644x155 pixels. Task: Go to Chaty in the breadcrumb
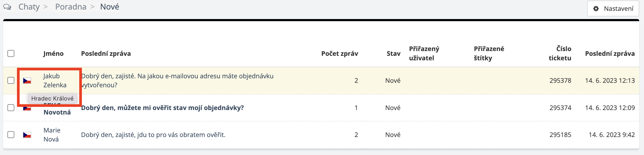coord(29,7)
